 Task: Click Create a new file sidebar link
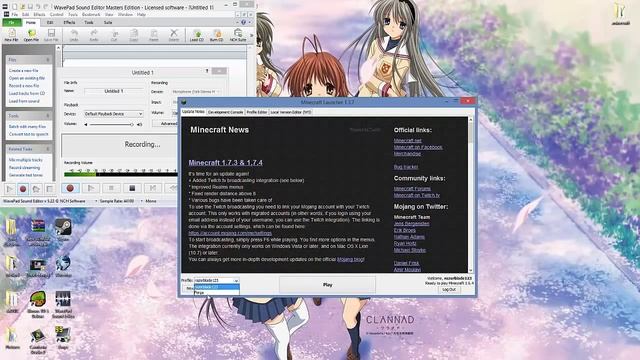(23, 71)
